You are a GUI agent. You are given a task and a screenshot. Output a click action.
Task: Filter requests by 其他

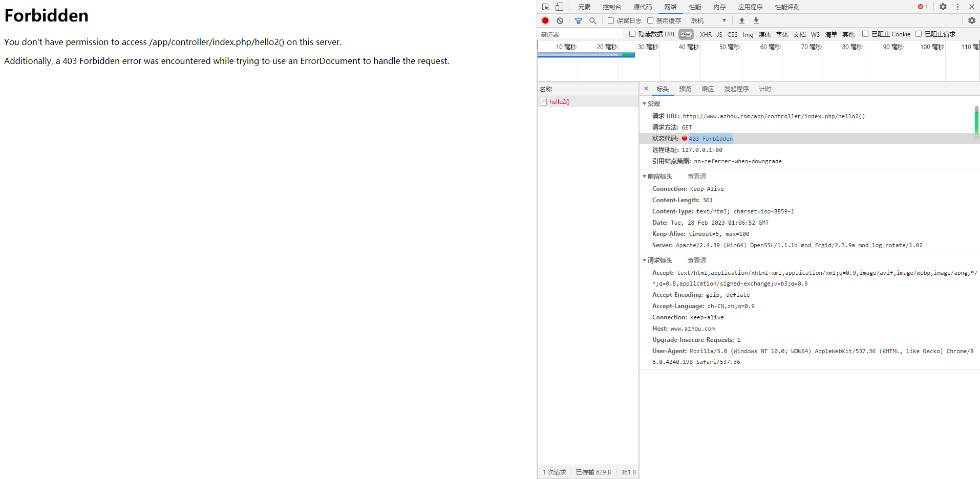pos(848,34)
